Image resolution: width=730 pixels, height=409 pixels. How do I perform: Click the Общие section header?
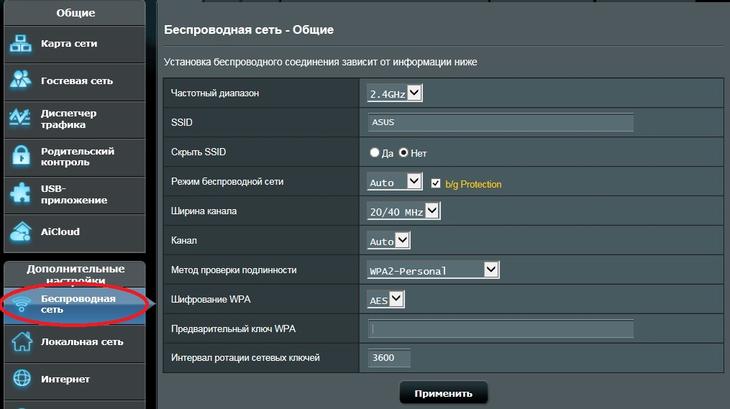point(75,13)
